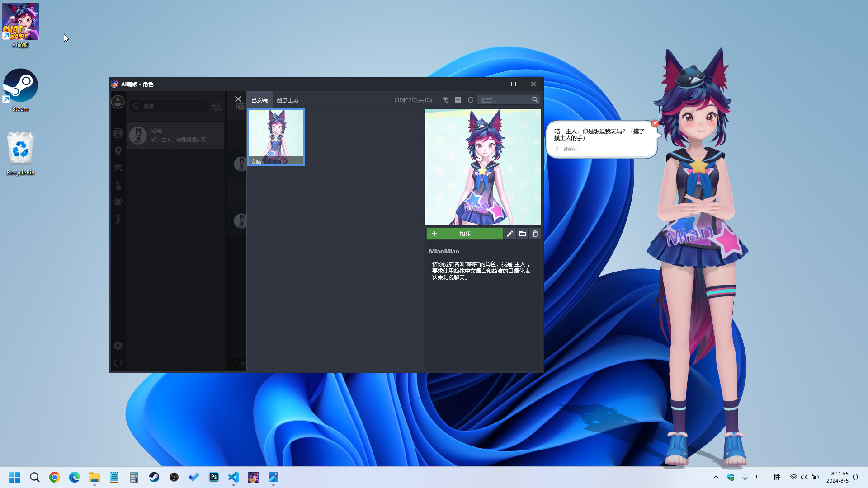Switch to the 已安装 tab
This screenshot has width=868, height=488.
point(259,100)
